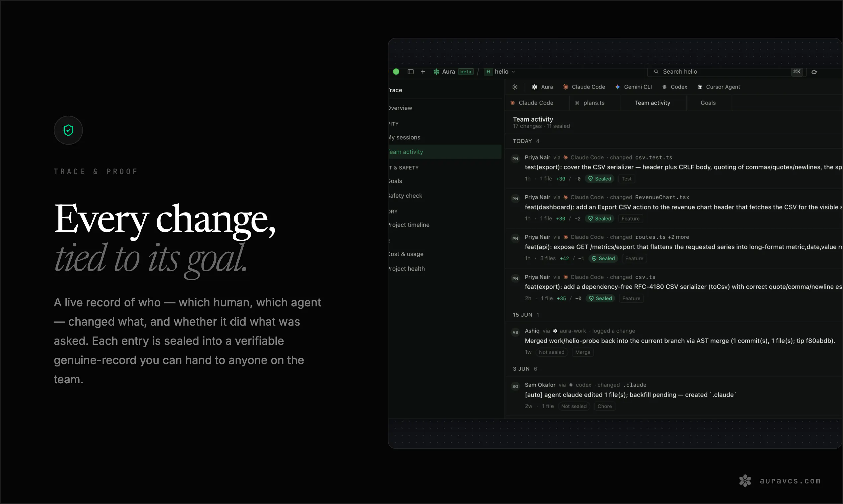The height and width of the screenshot is (504, 843).
Task: Click the ⌘K shortcut badge
Action: [797, 72]
